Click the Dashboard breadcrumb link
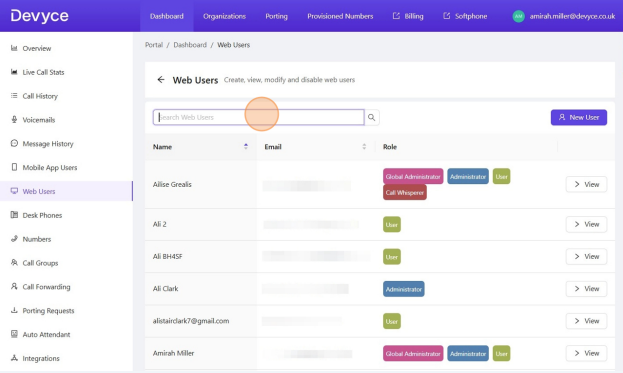The height and width of the screenshot is (373, 623). 190,45
